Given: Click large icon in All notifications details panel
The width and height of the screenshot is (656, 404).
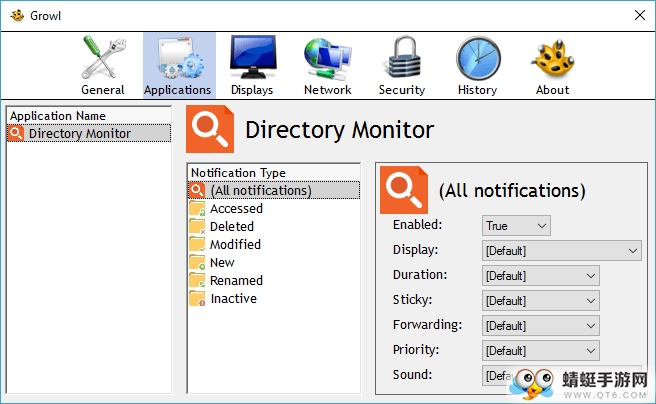Looking at the screenshot, I should (x=404, y=190).
